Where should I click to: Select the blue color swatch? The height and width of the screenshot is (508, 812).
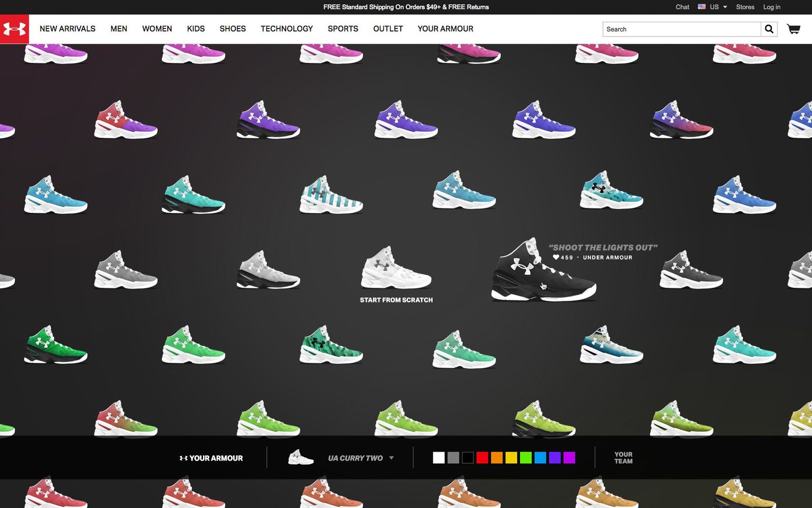[x=540, y=458]
